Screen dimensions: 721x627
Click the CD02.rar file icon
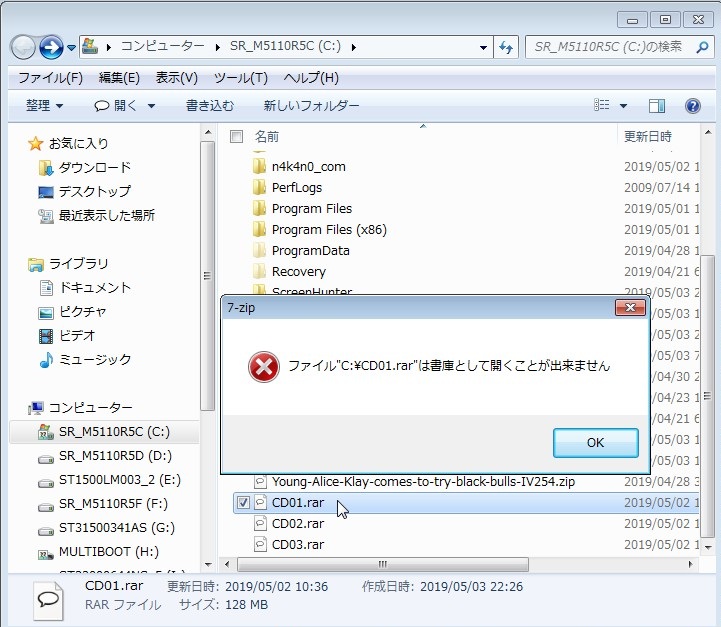coord(260,524)
